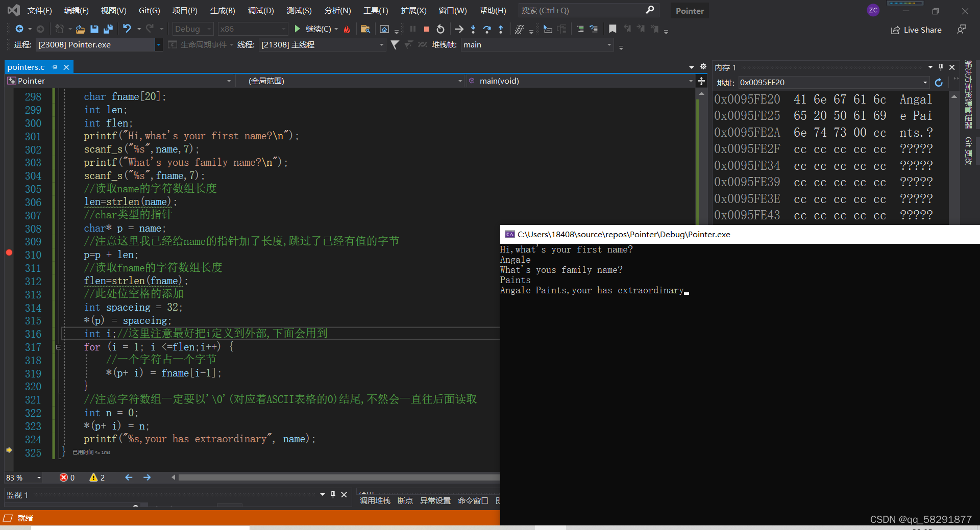Expand the main(void) scope dropdown
The height and width of the screenshot is (530, 980).
[690, 81]
